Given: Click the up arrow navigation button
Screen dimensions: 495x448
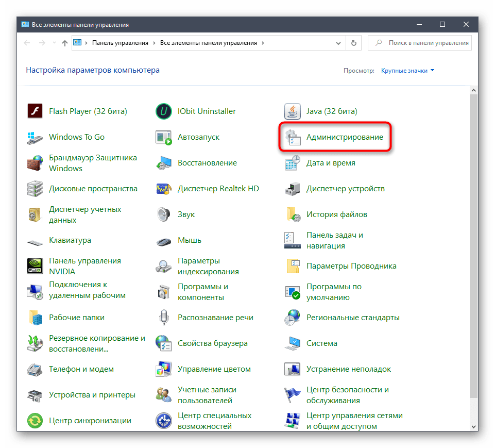Looking at the screenshot, I should [64, 43].
